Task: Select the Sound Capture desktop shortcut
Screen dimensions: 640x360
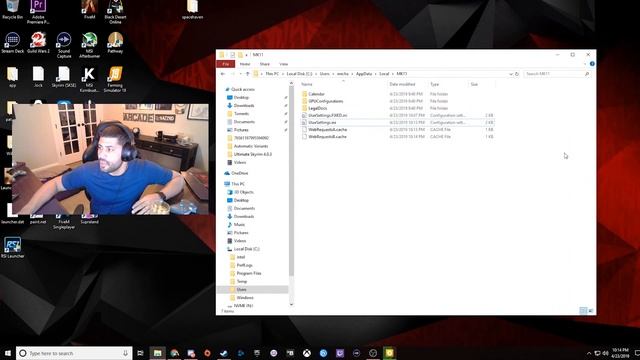Action: (x=64, y=45)
